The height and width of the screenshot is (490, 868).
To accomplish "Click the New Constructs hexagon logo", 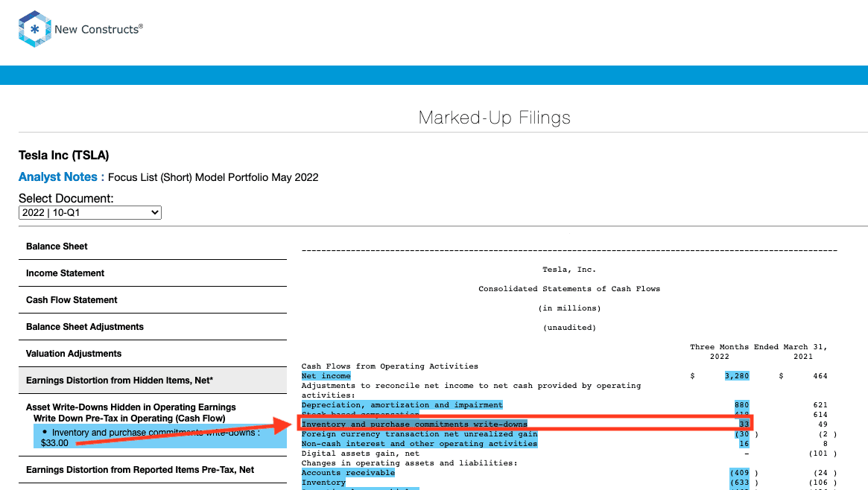I will click(35, 29).
